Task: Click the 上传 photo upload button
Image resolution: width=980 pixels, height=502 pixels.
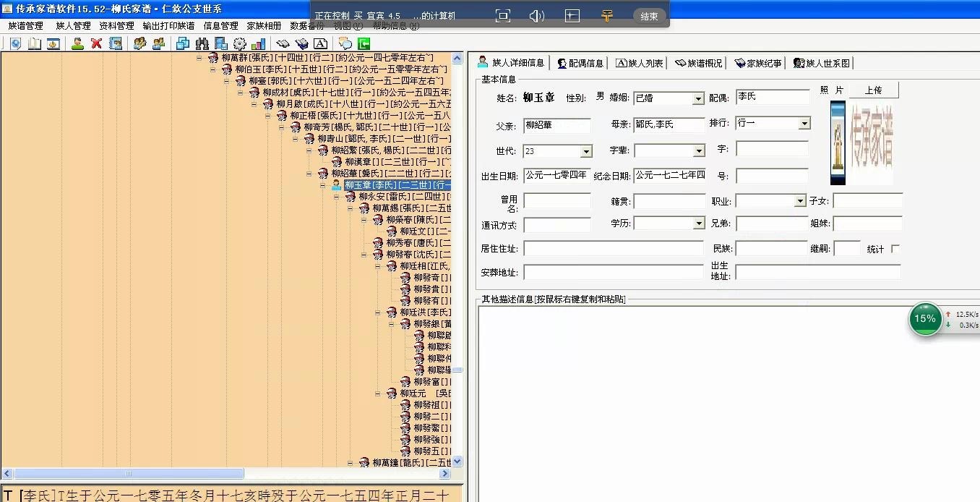Action: point(873,90)
